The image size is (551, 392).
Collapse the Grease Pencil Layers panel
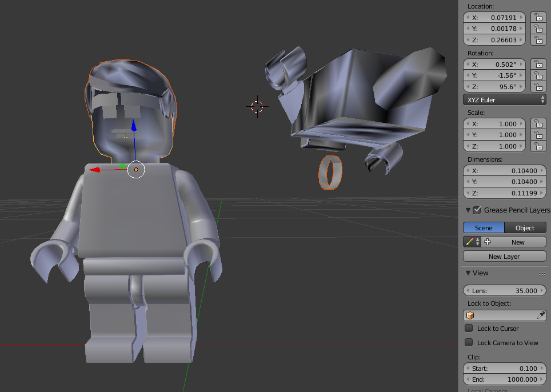tap(468, 210)
